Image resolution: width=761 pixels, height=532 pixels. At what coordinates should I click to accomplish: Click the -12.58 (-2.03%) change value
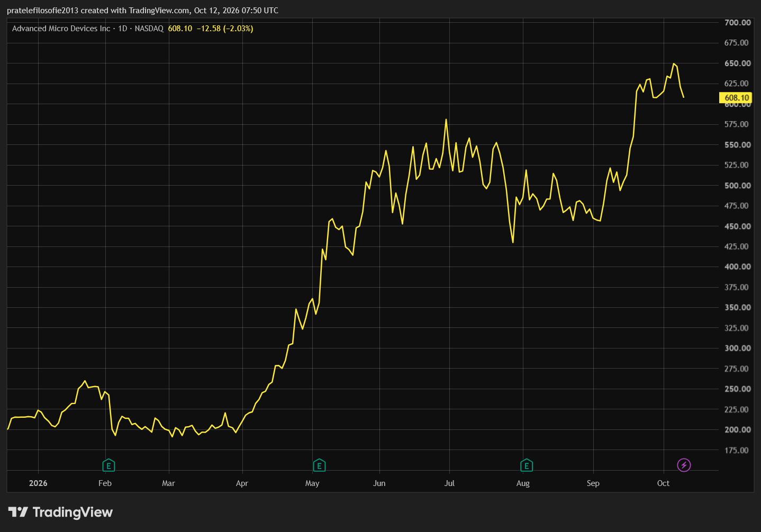point(225,29)
